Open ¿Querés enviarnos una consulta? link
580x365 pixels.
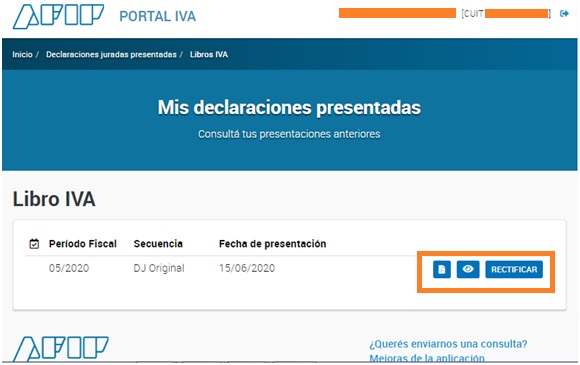coord(448,344)
